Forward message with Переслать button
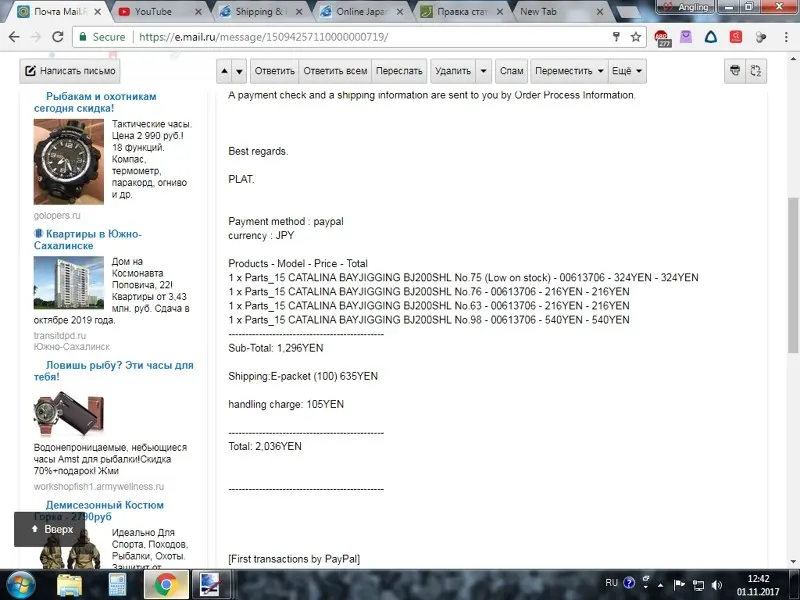Screen dimensions: 800x600 click(x=399, y=71)
